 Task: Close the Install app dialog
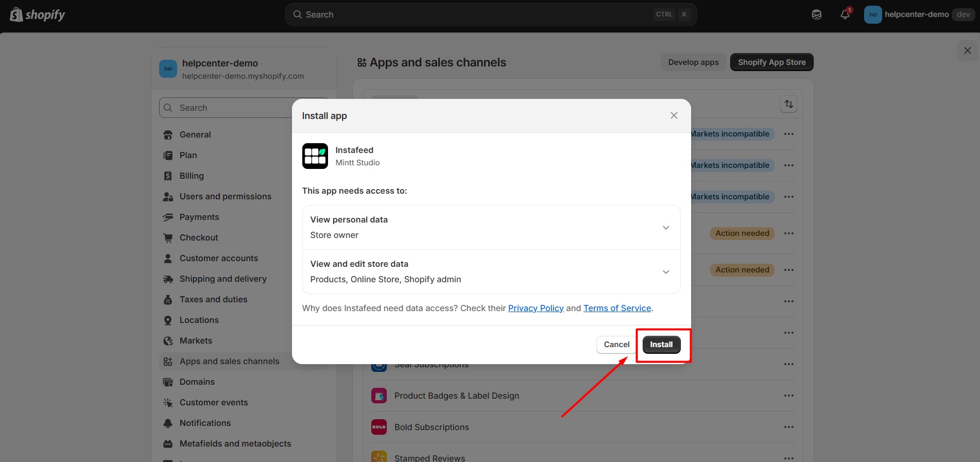coord(674,116)
